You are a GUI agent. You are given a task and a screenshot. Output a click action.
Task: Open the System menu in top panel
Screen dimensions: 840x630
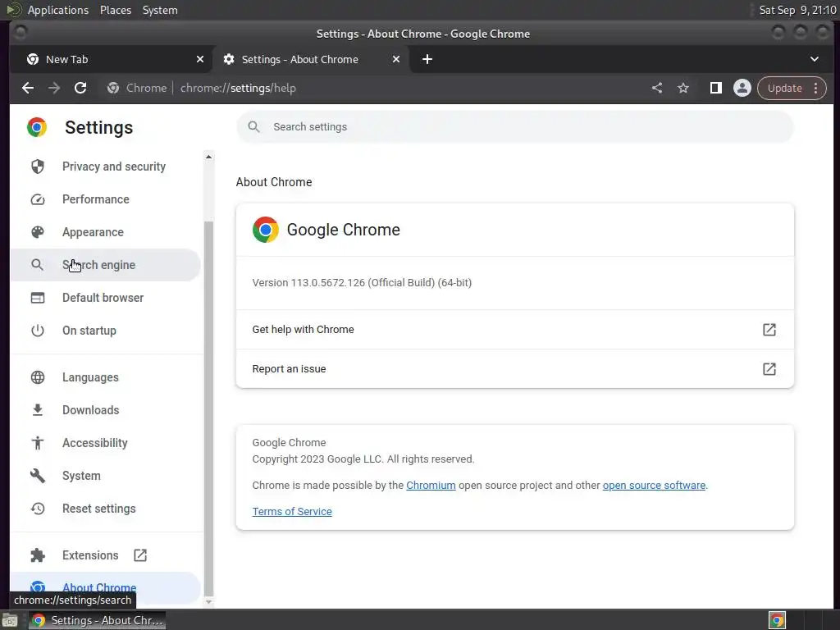point(160,10)
